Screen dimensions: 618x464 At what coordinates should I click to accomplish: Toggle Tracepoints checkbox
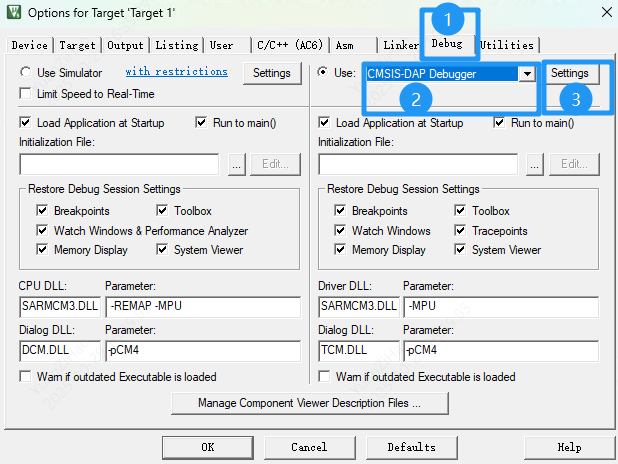[461, 231]
